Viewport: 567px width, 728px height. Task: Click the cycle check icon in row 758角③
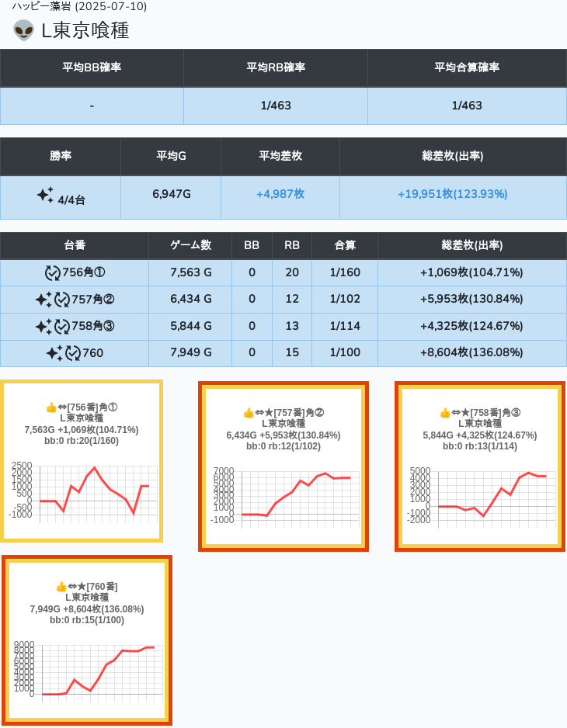pos(62,327)
